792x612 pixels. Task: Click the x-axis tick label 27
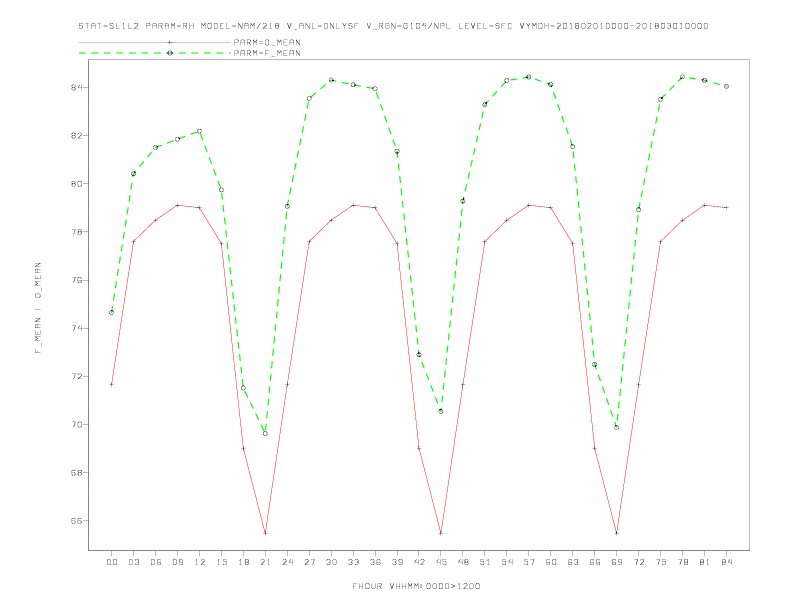point(309,562)
